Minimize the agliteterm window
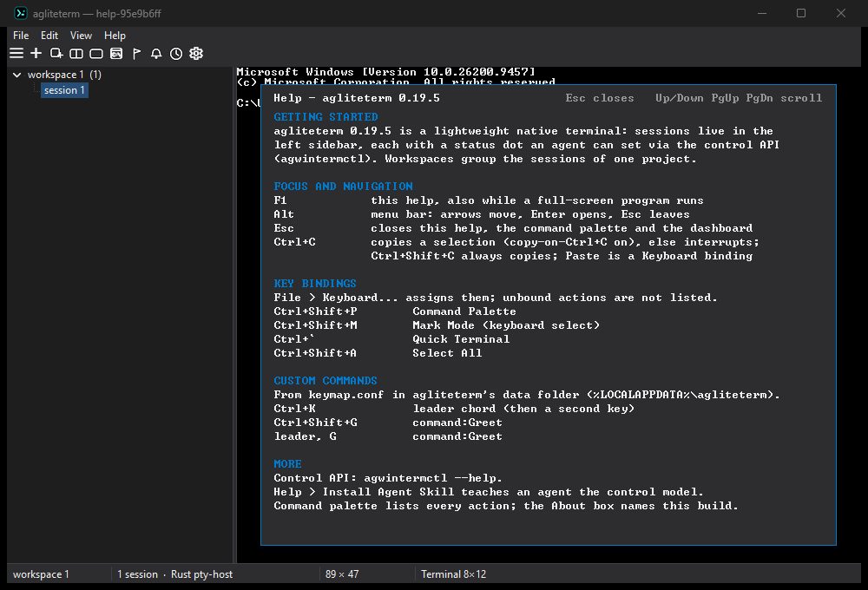The height and width of the screenshot is (590, 868). coord(762,13)
